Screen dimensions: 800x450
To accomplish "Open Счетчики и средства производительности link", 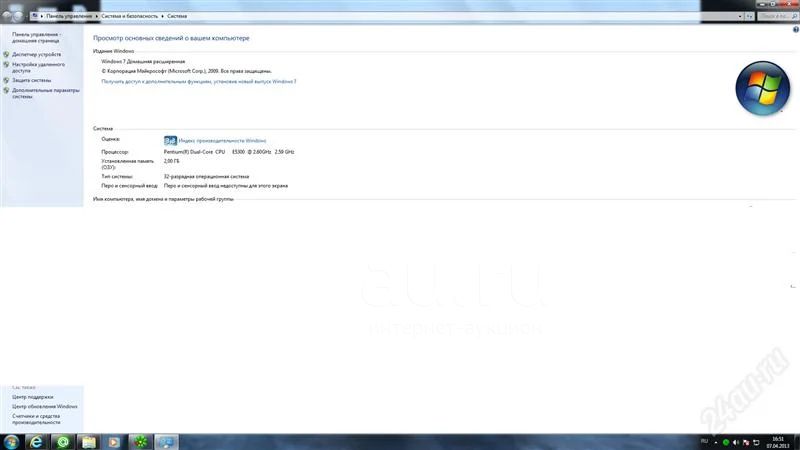I will click(36, 419).
